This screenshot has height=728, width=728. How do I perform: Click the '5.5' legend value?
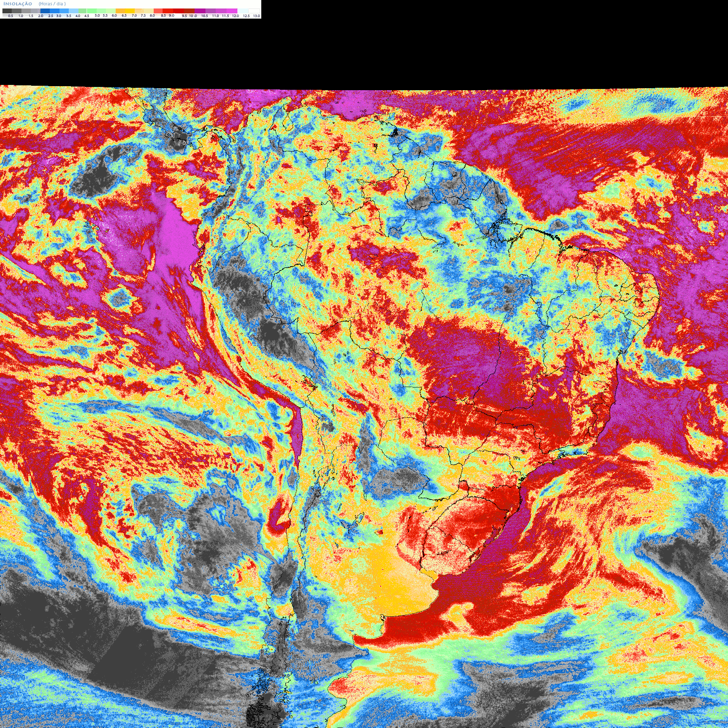click(105, 15)
